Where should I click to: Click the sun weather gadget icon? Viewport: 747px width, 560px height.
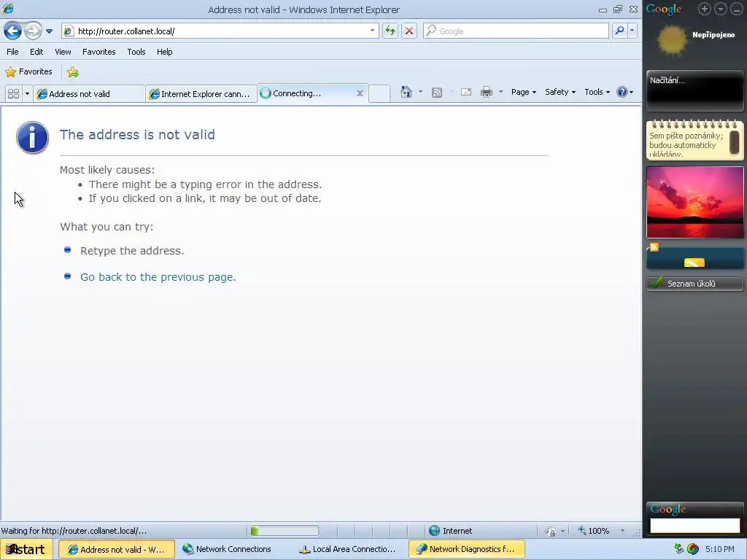[x=672, y=41]
